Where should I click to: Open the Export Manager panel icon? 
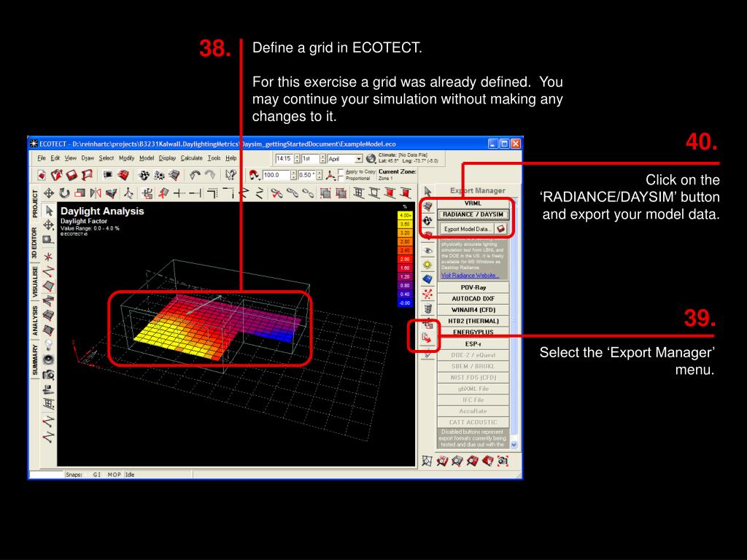[x=427, y=338]
